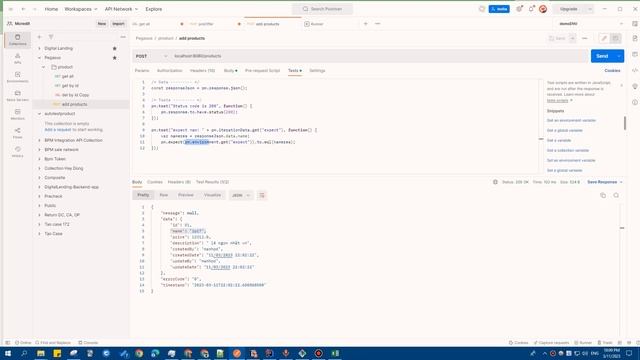Switch to the Test Results response tab
This screenshot has width=640, height=360.
[x=212, y=182]
